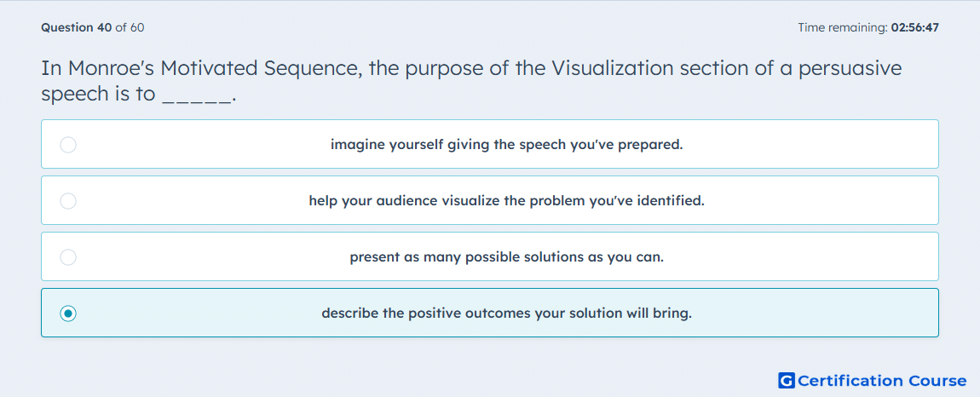Click the empty right side of the highlighted fourth answer card

point(812,313)
